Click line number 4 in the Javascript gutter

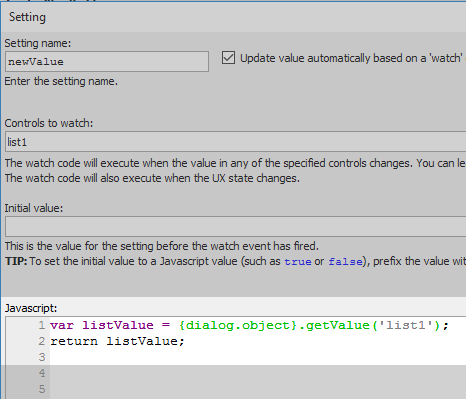(42, 373)
